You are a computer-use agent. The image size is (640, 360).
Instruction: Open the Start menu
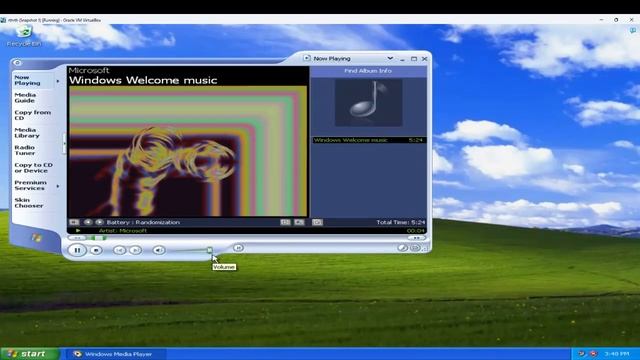[x=29, y=353]
